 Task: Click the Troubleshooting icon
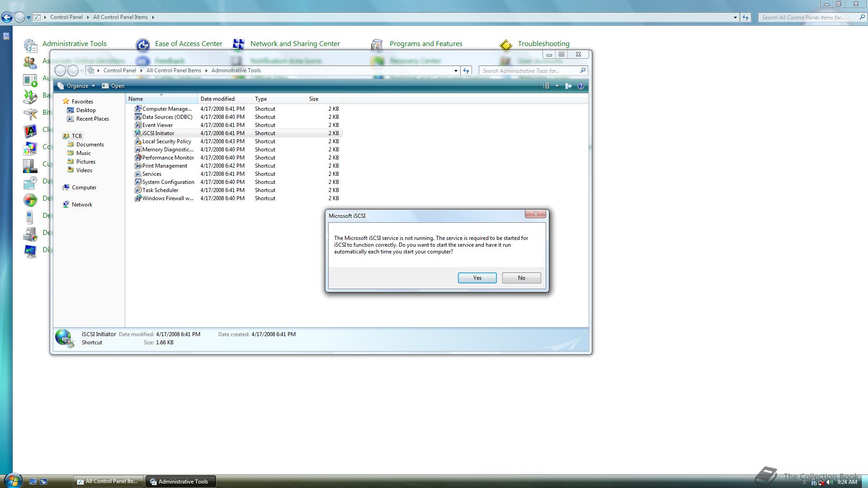pos(506,45)
